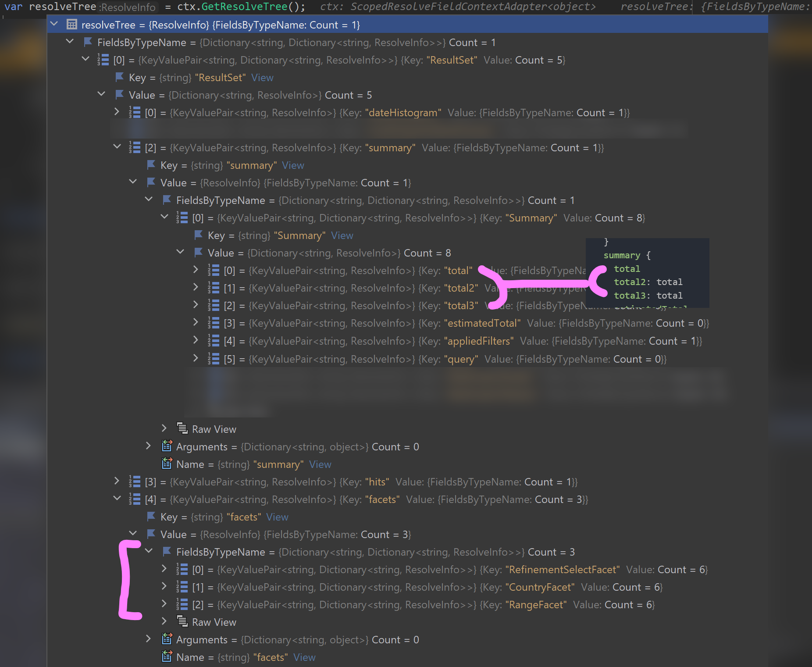Open the View link for ResultSet key
Image resolution: width=812 pixels, height=667 pixels.
coord(262,78)
